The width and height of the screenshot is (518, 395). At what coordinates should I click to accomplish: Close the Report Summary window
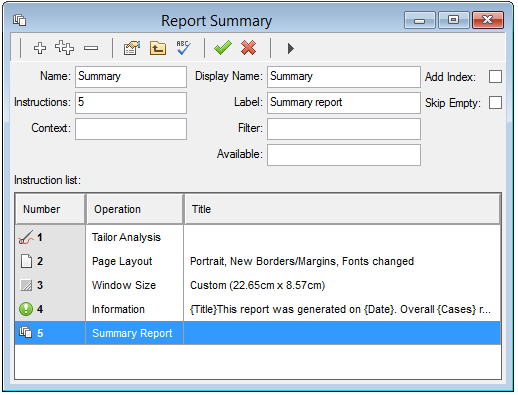[488, 21]
